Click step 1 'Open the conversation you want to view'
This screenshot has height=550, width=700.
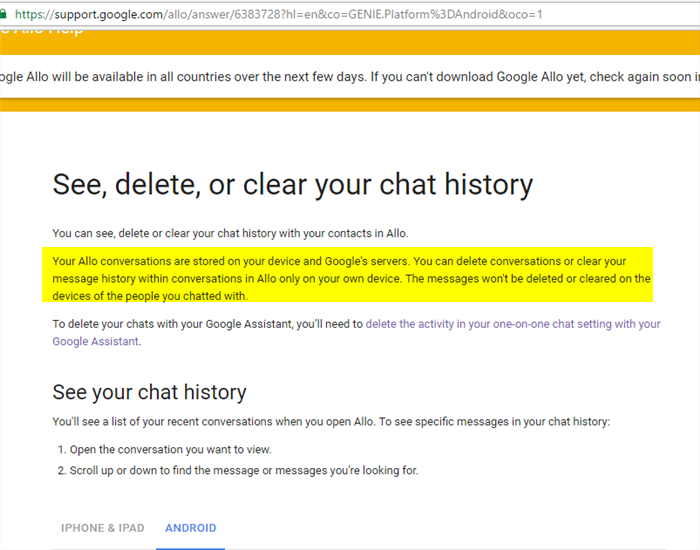[170, 450]
